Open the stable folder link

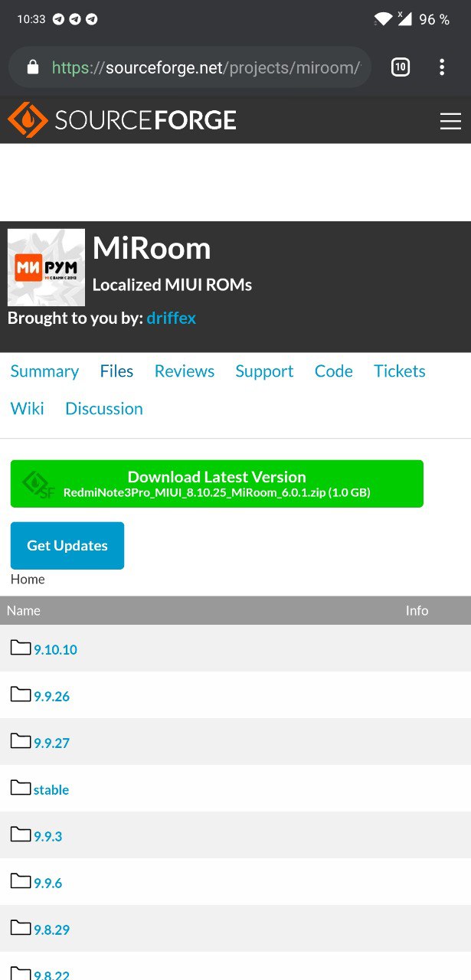pyautogui.click(x=51, y=790)
